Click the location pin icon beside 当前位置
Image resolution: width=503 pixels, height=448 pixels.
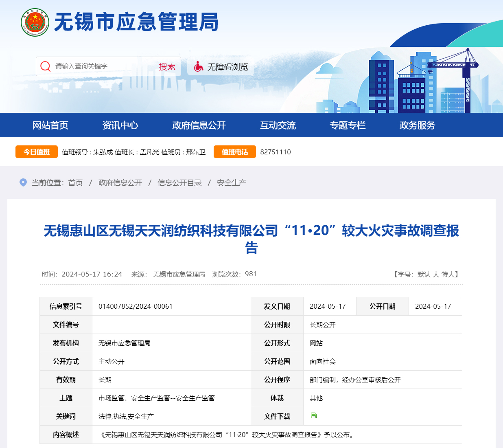(x=23, y=182)
